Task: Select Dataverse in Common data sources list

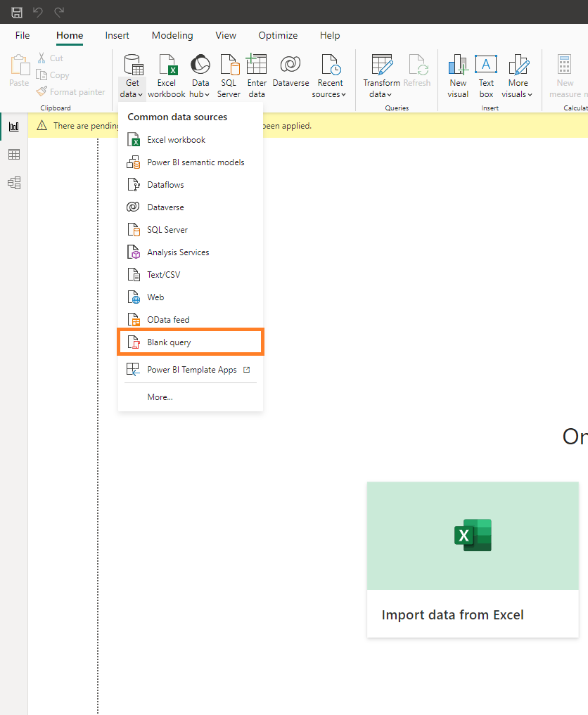Action: point(190,207)
